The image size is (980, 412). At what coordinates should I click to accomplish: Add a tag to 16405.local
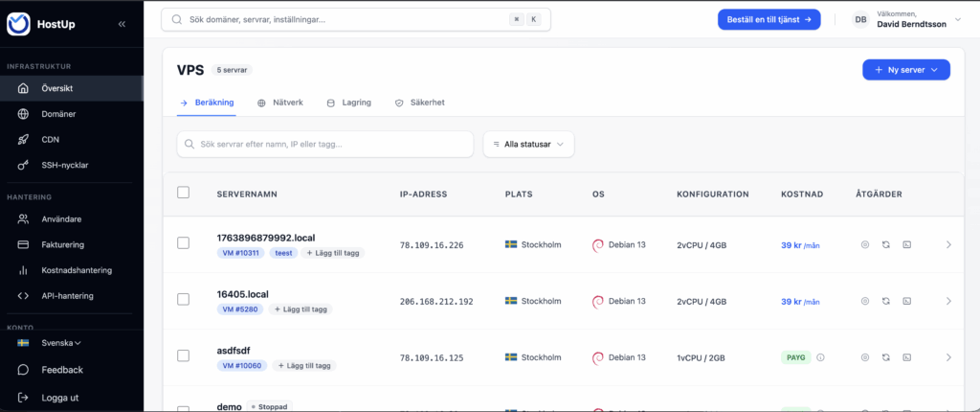[x=301, y=309]
